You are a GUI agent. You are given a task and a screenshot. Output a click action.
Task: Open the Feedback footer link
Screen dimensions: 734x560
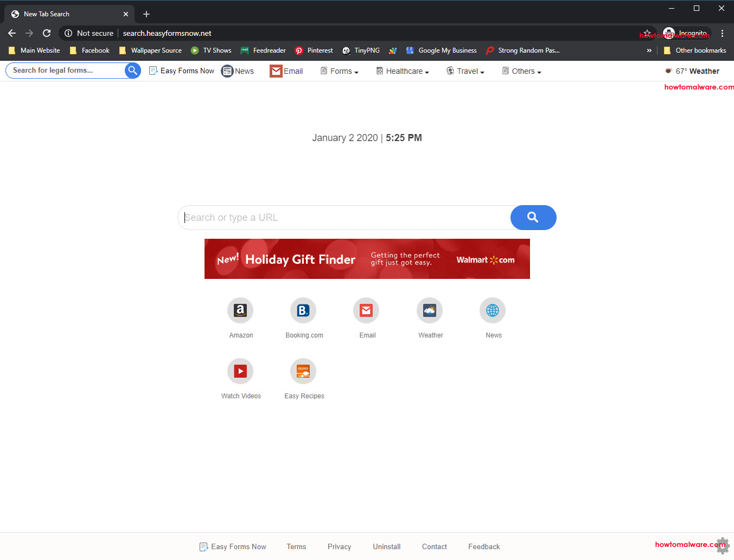[484, 547]
